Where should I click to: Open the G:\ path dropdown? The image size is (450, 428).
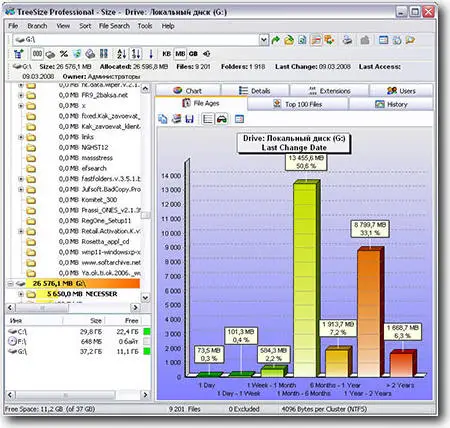(x=263, y=40)
